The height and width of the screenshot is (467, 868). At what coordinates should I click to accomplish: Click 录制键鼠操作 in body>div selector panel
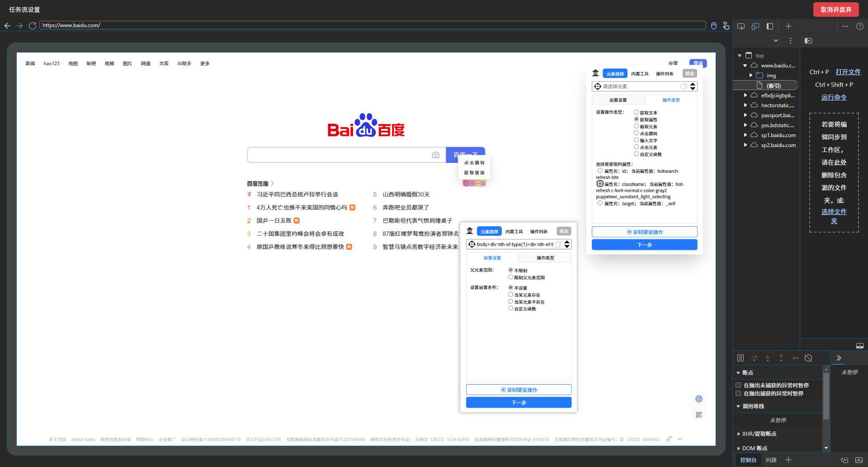(x=519, y=390)
